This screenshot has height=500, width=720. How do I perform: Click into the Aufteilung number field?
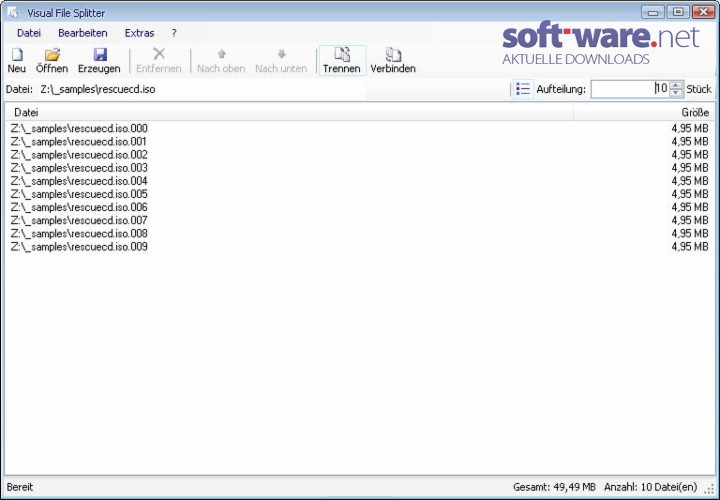click(630, 89)
